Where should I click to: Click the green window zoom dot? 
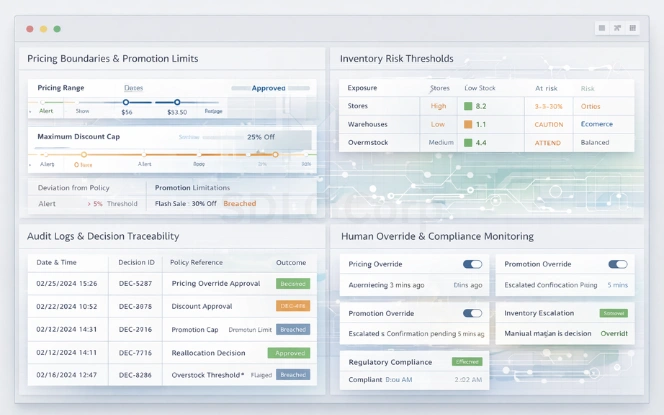57,29
